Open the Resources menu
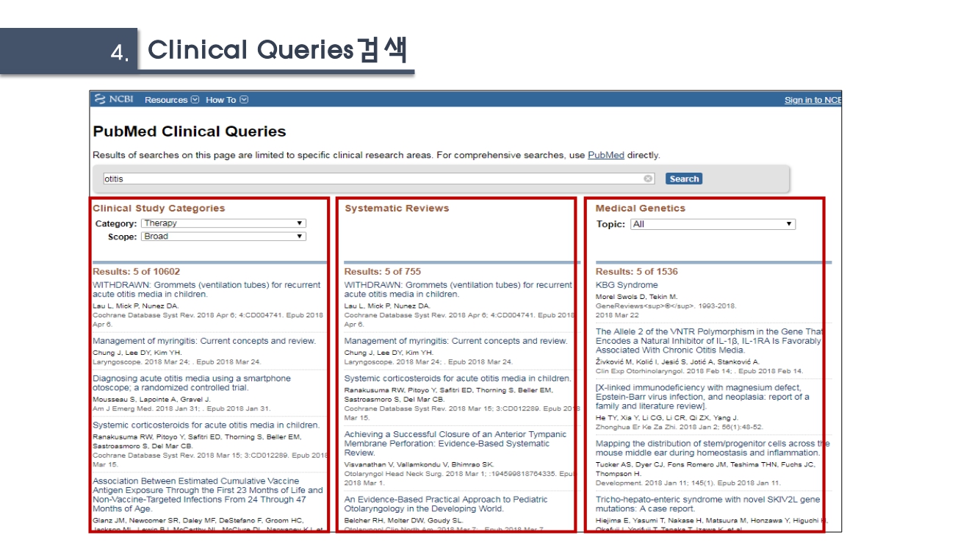980x551 pixels. (171, 100)
